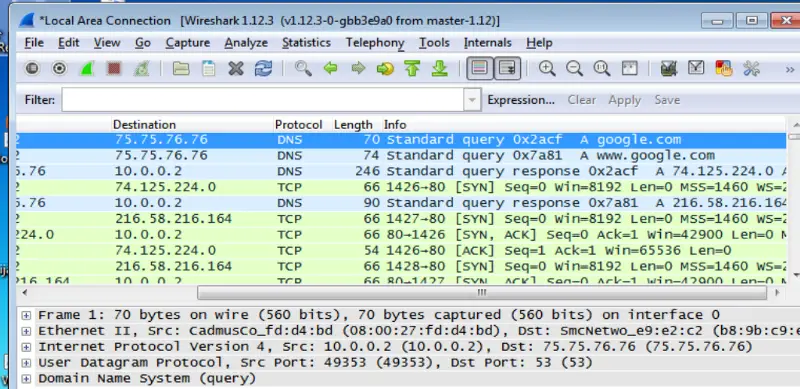The height and width of the screenshot is (389, 800).
Task: Open the Statistics menu
Action: 306,43
